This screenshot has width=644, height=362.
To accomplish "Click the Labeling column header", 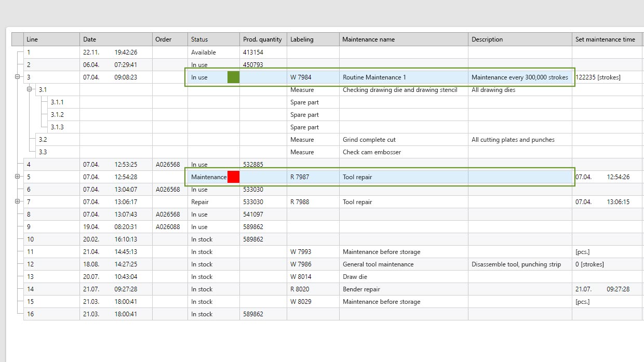I will tap(313, 39).
